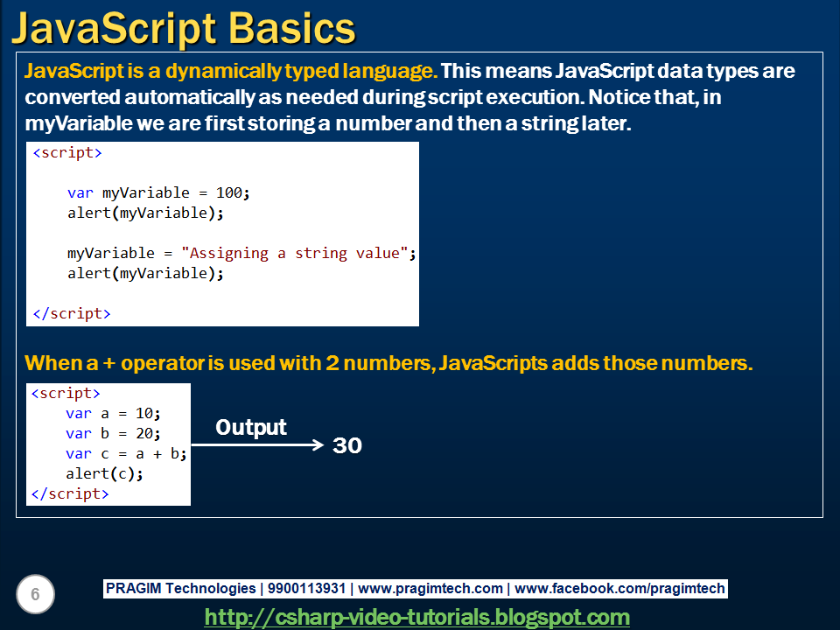Click the slide number 6 circle

click(x=35, y=594)
